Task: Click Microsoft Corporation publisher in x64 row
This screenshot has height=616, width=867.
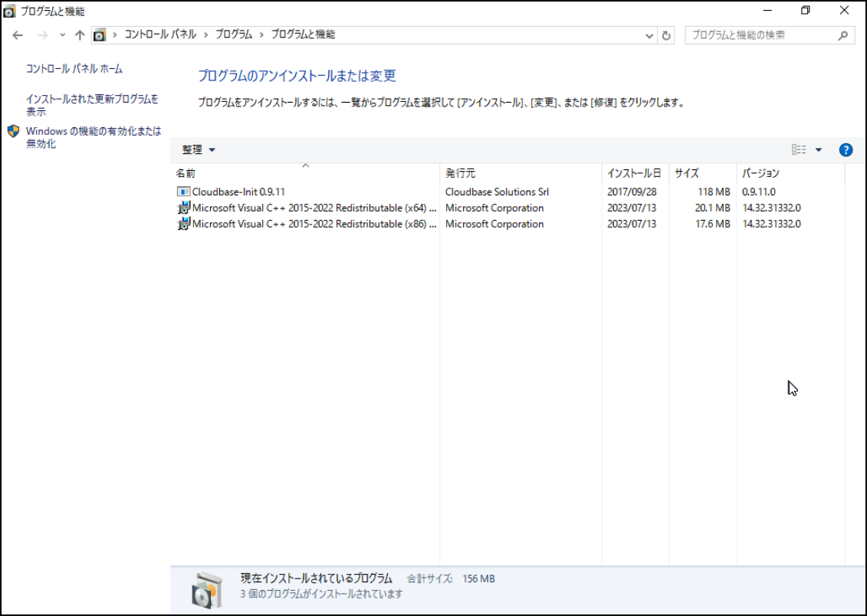Action: (494, 208)
